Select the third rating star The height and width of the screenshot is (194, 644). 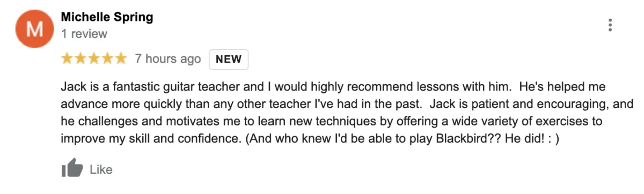click(94, 58)
